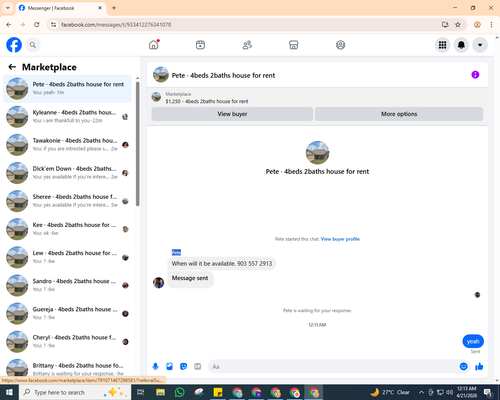Open the Kyleanne conversation
Viewport: 500px width, 400px height.
[67, 117]
